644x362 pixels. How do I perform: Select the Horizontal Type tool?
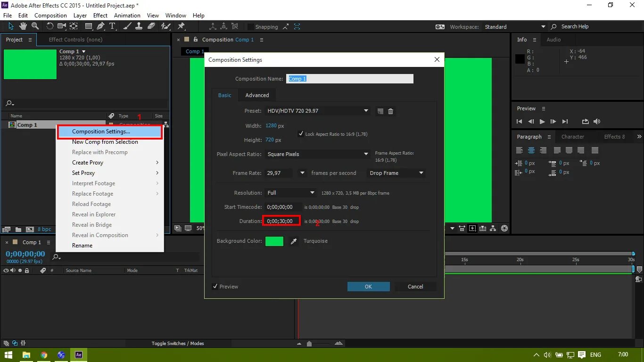112,26
